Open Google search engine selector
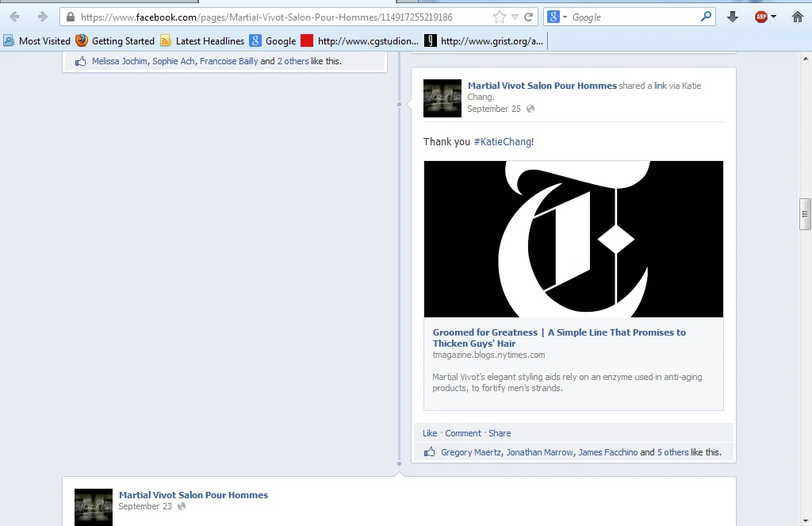Image resolution: width=812 pixels, height=526 pixels. [557, 17]
